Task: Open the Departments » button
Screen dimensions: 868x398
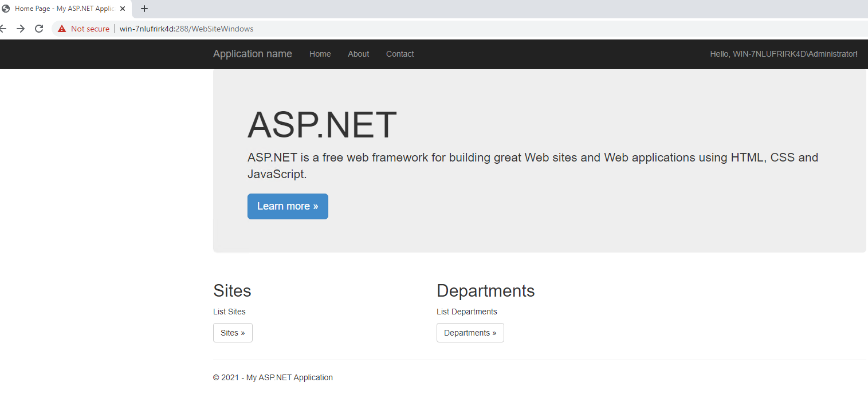Action: pyautogui.click(x=470, y=333)
